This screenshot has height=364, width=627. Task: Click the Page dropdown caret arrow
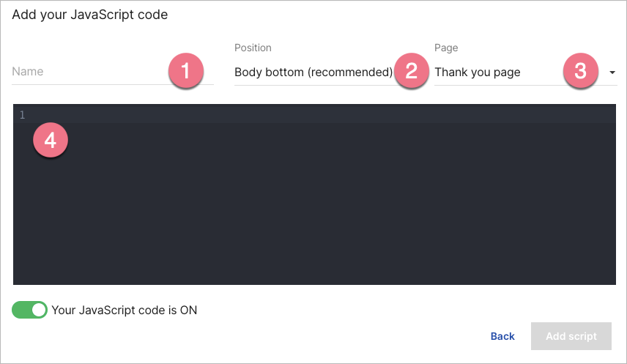point(612,73)
